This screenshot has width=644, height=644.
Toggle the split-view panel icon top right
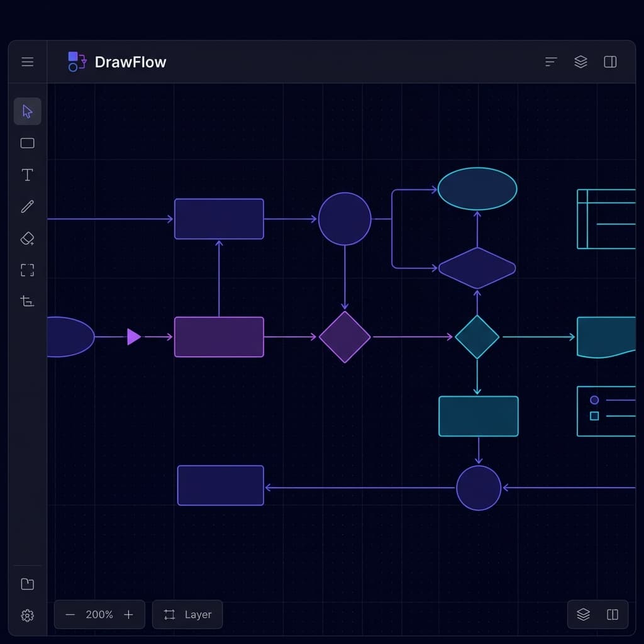[x=610, y=62]
